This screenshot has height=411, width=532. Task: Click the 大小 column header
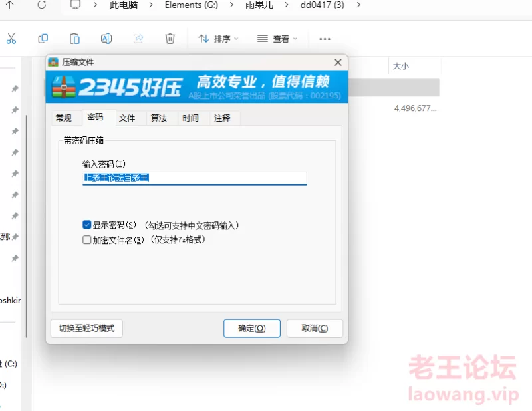coord(415,66)
